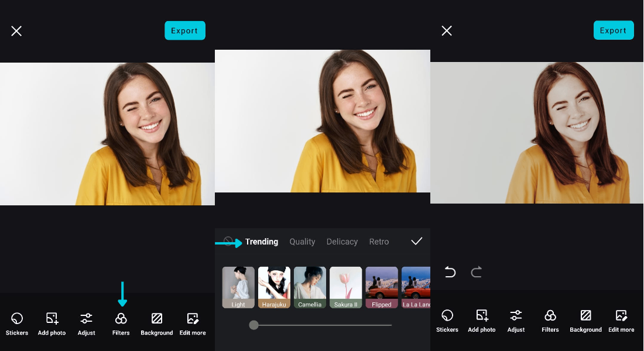Click Export in the right screen
The width and height of the screenshot is (644, 351).
[614, 30]
